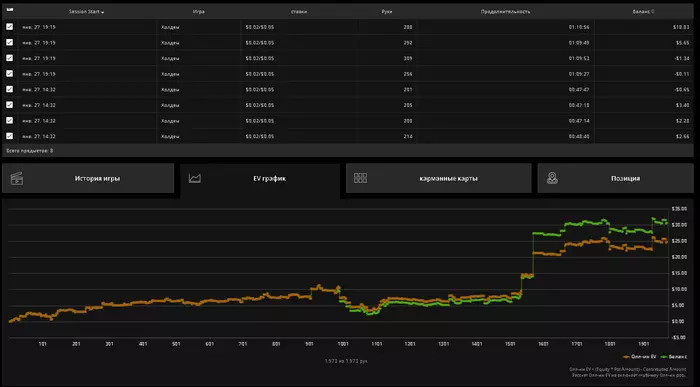700x387 pixels.
Task: Click the clapperboard icon for История игры
Action: pyautogui.click(x=17, y=178)
